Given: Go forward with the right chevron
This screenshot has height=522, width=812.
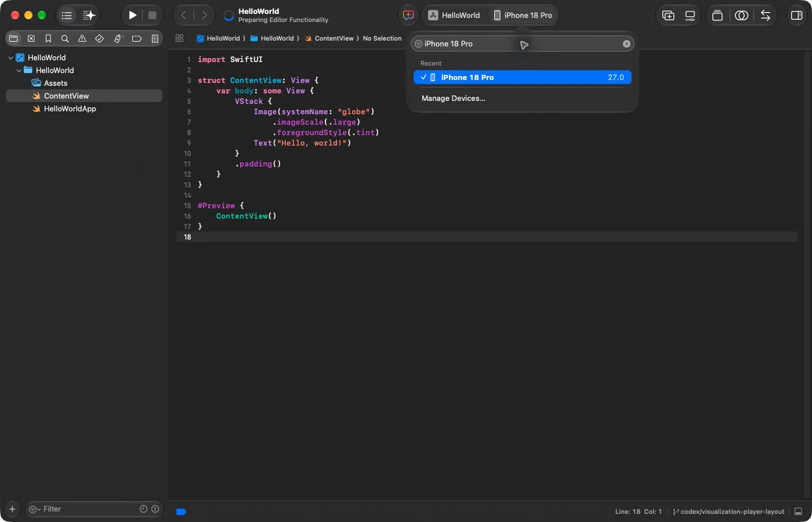Looking at the screenshot, I should tap(204, 15).
